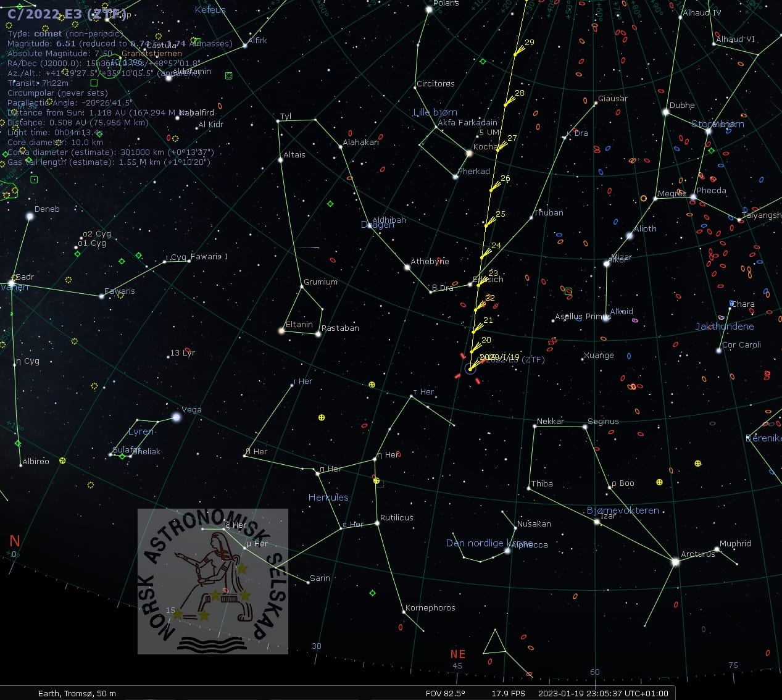Image resolution: width=782 pixels, height=700 pixels.
Task: Click the circled comet C/2022 E3 marker
Action: click(471, 369)
